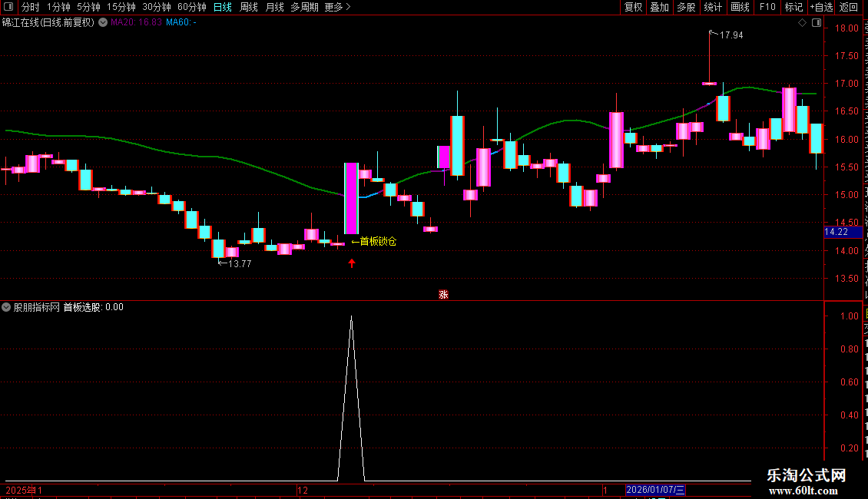The height and width of the screenshot is (499, 868).
Task: Click the panel layout icon at top-left
Action: pyautogui.click(x=8, y=7)
